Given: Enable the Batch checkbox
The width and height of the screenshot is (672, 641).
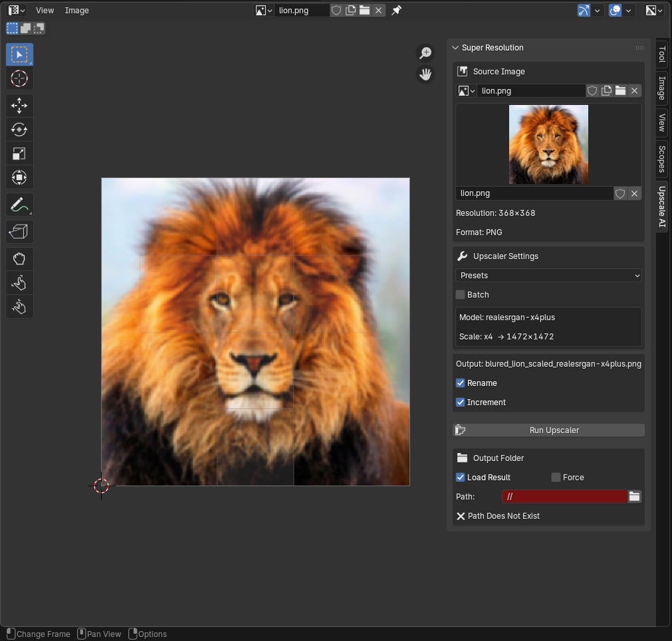Looking at the screenshot, I should [460, 295].
